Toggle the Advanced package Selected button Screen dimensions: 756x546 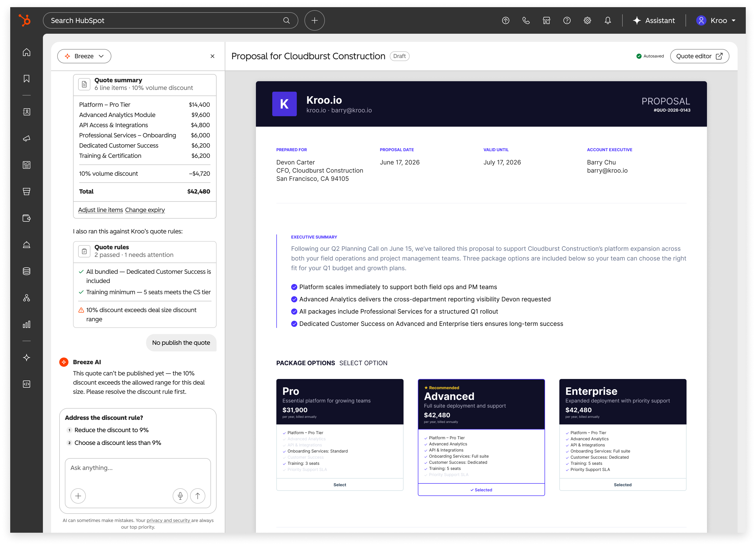click(481, 489)
